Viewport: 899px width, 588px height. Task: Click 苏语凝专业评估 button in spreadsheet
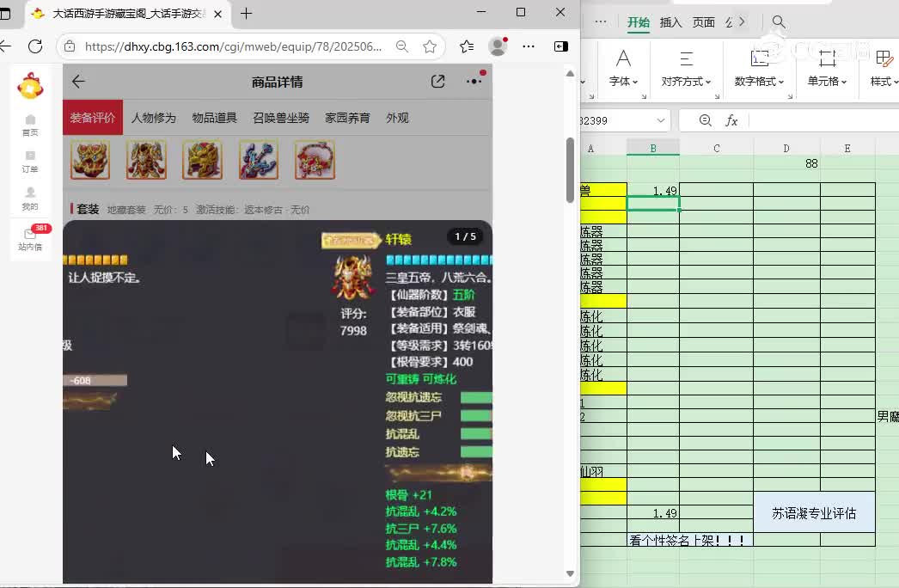(x=814, y=513)
